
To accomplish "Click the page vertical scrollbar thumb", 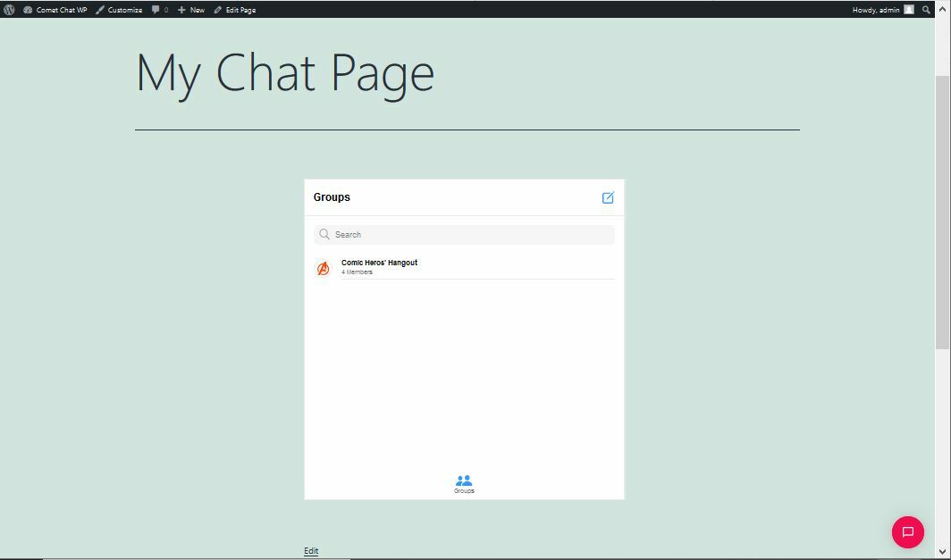I will point(942,213).
